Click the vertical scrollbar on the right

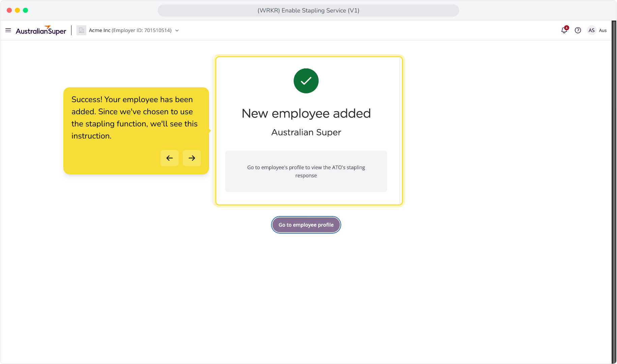[614, 192]
